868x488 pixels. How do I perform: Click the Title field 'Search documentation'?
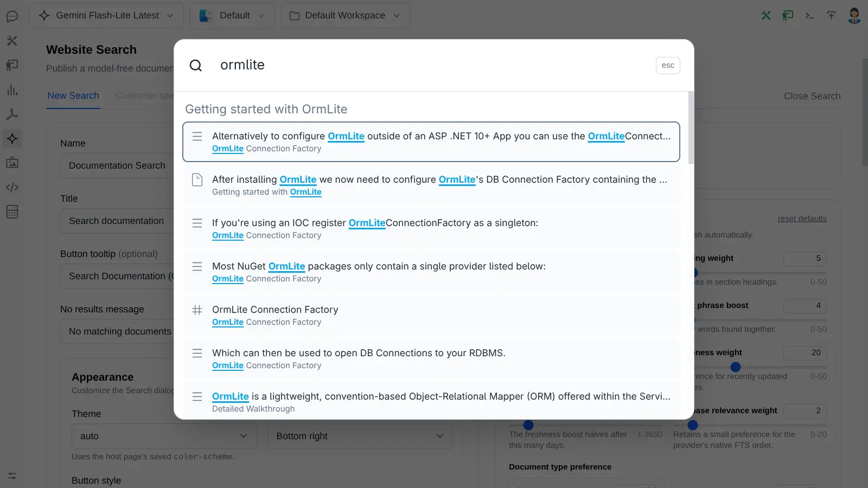click(117, 221)
